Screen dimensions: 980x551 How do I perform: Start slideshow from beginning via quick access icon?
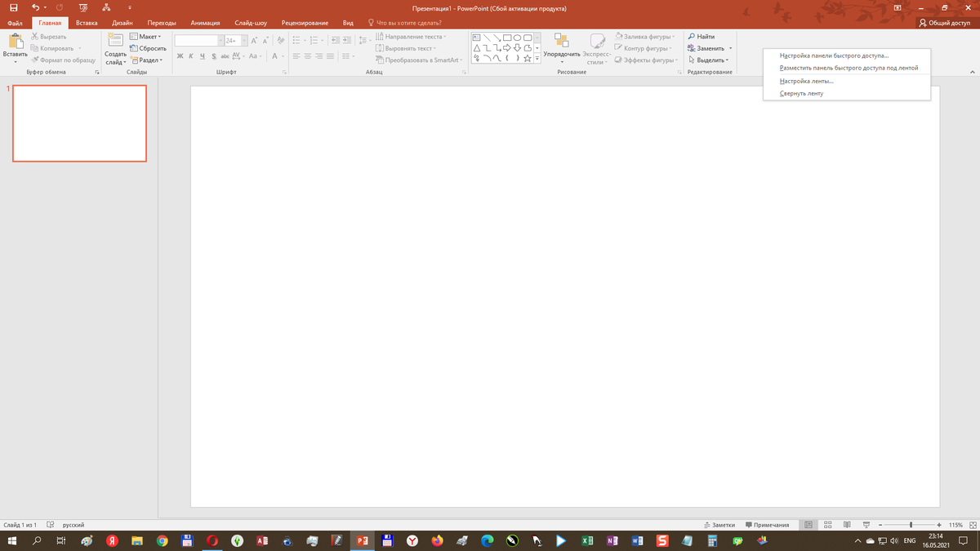tap(82, 8)
